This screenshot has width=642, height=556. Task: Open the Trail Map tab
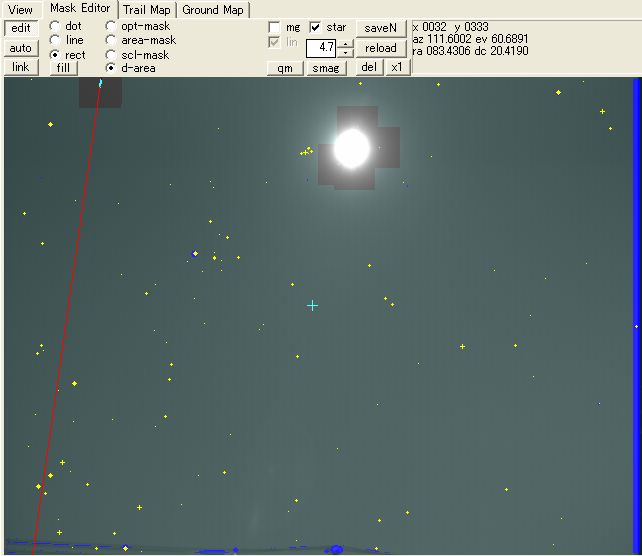tap(146, 10)
